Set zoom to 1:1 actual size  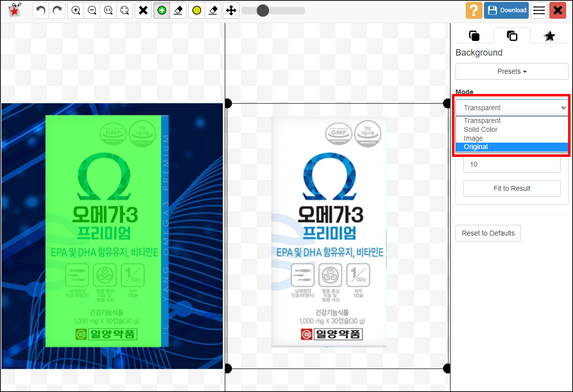[108, 10]
